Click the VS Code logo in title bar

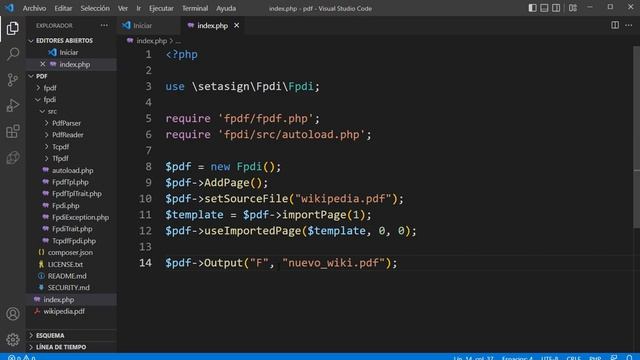[9, 8]
